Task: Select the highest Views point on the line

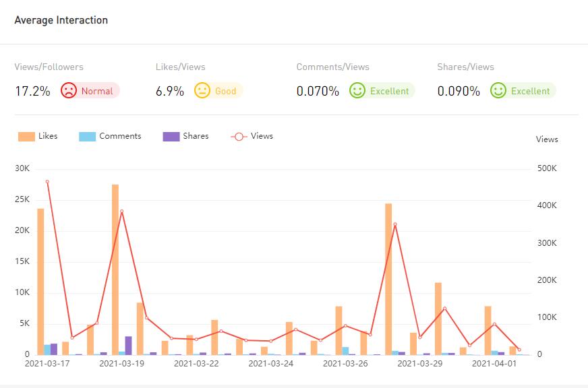Action: (47, 181)
